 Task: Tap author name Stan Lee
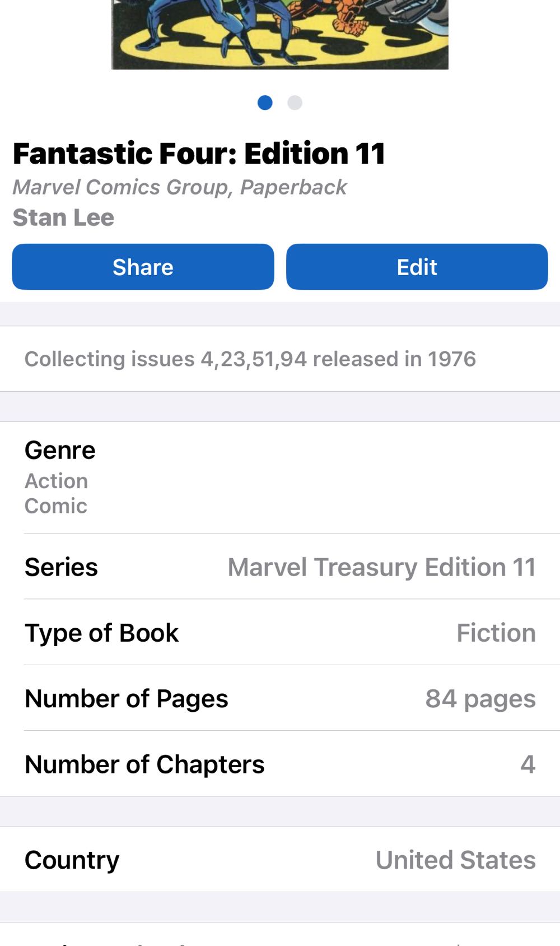pos(63,217)
